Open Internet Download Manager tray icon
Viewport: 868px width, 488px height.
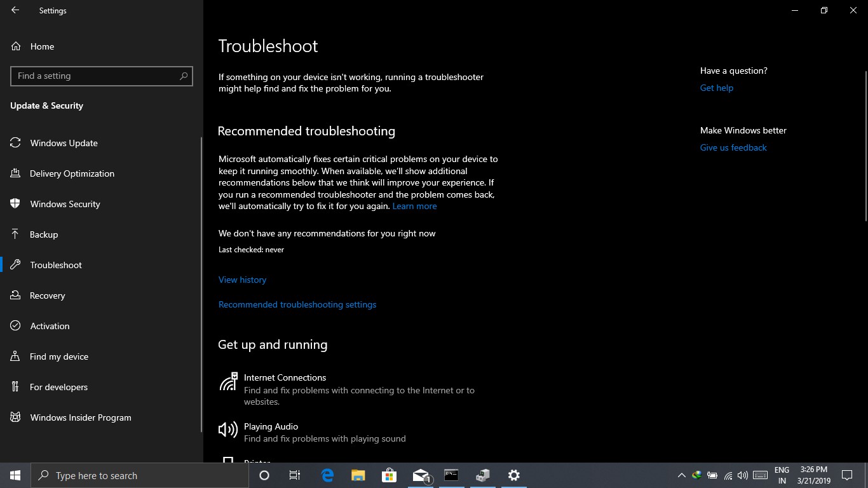click(697, 475)
